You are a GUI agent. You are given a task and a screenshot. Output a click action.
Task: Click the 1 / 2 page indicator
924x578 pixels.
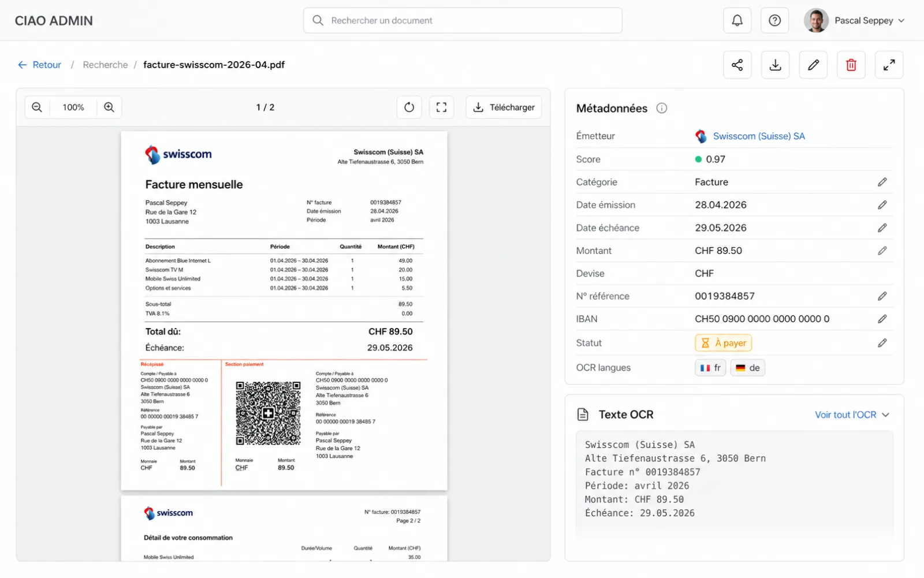click(x=265, y=107)
